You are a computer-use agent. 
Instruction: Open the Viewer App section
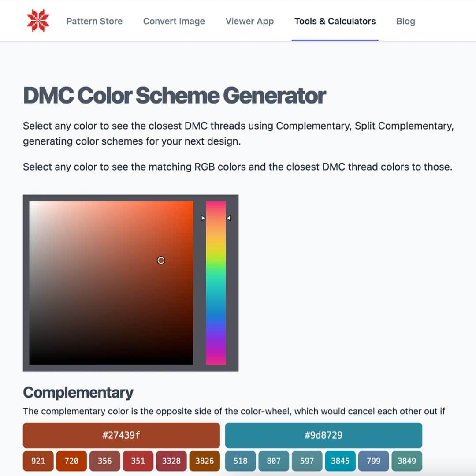(x=249, y=21)
